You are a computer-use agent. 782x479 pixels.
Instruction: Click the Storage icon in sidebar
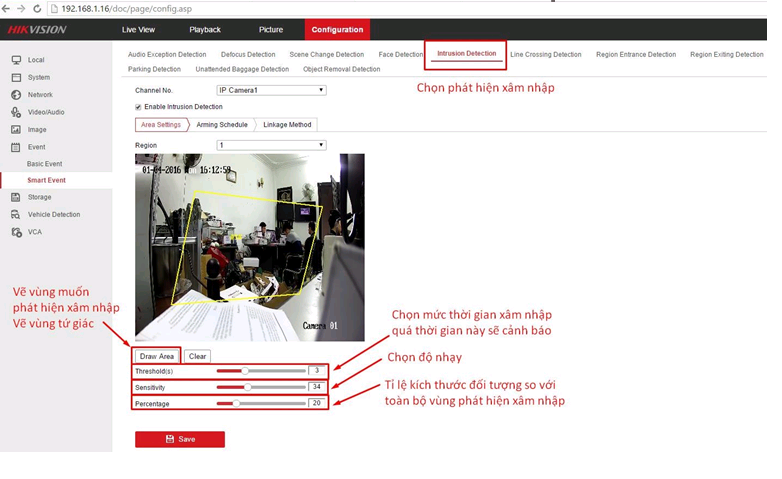point(16,197)
